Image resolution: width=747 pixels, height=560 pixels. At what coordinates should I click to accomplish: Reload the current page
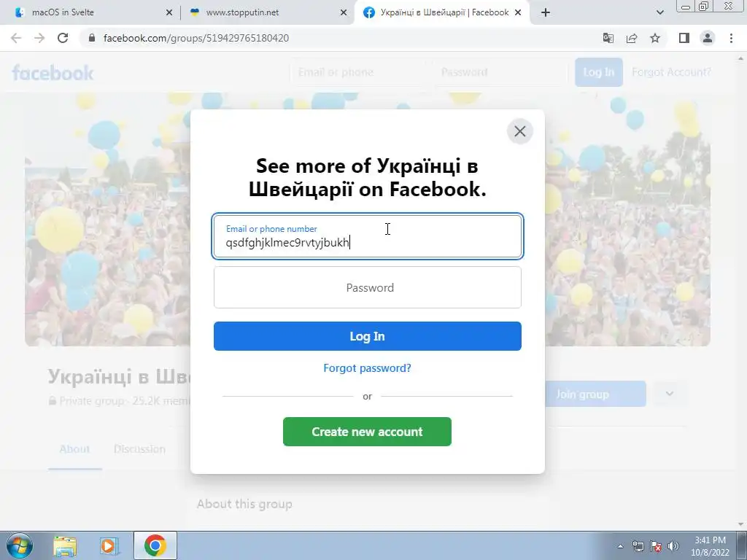(x=63, y=38)
